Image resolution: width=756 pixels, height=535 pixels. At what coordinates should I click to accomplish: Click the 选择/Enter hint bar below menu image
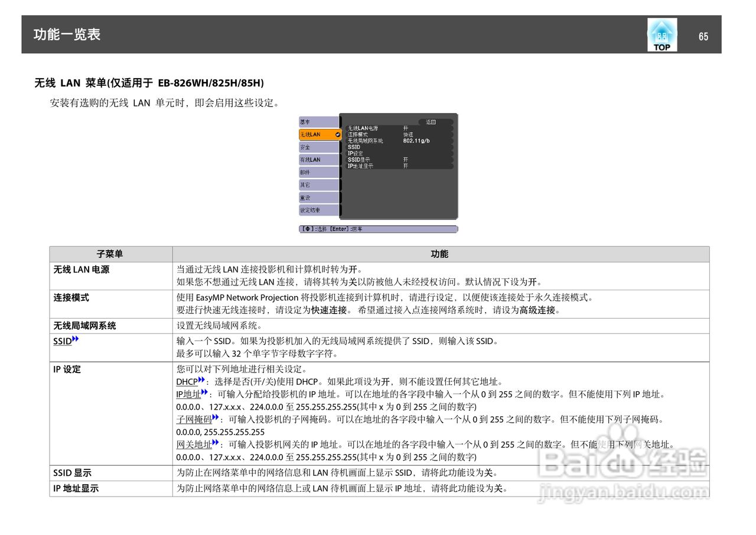point(378,229)
